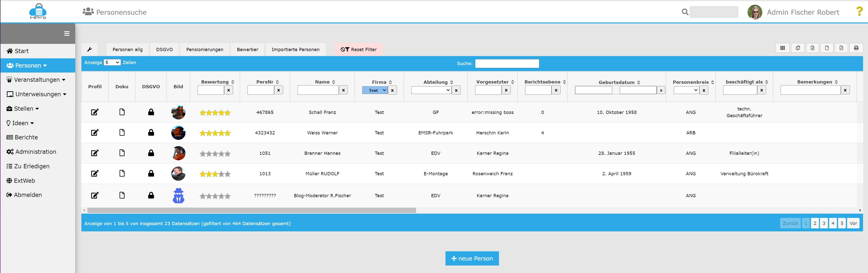
Task: Open the wrench settings tab
Action: coord(89,50)
